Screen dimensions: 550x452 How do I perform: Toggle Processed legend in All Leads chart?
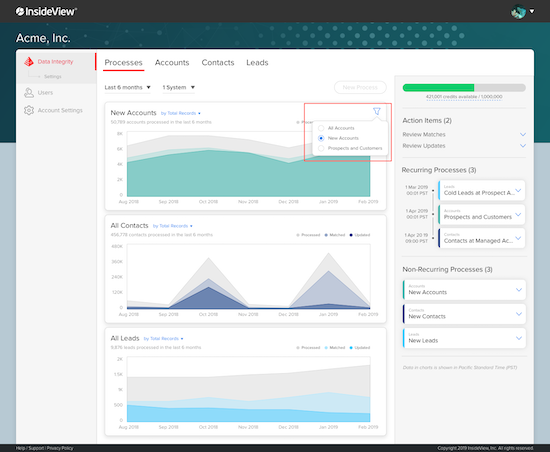click(308, 348)
